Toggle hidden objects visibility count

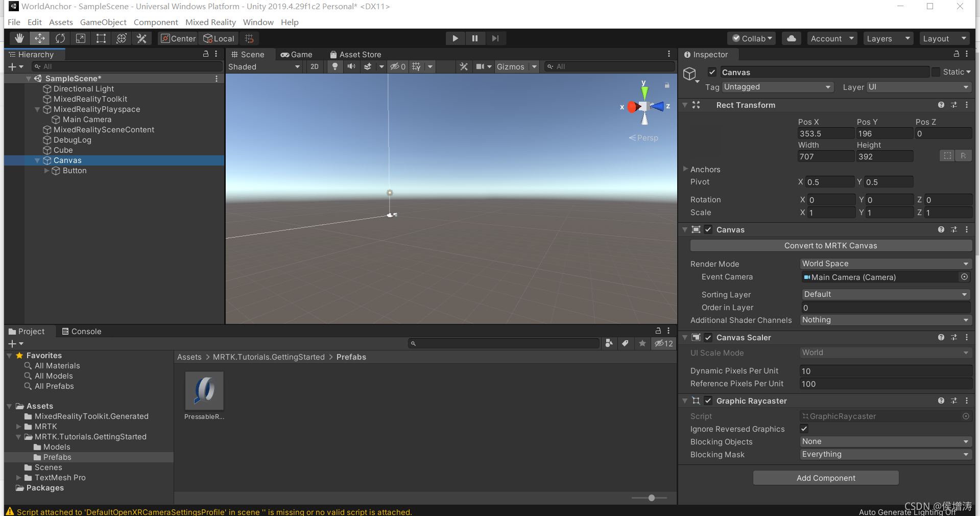point(398,66)
